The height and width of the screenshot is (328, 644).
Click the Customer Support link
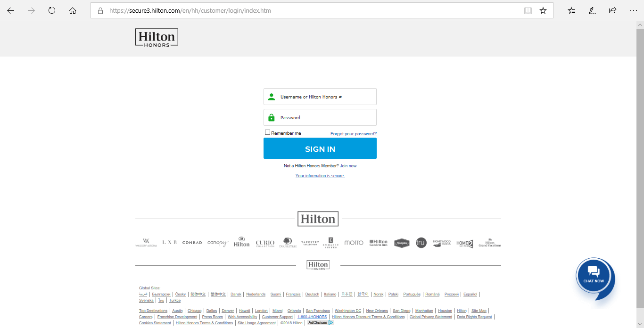tap(277, 317)
